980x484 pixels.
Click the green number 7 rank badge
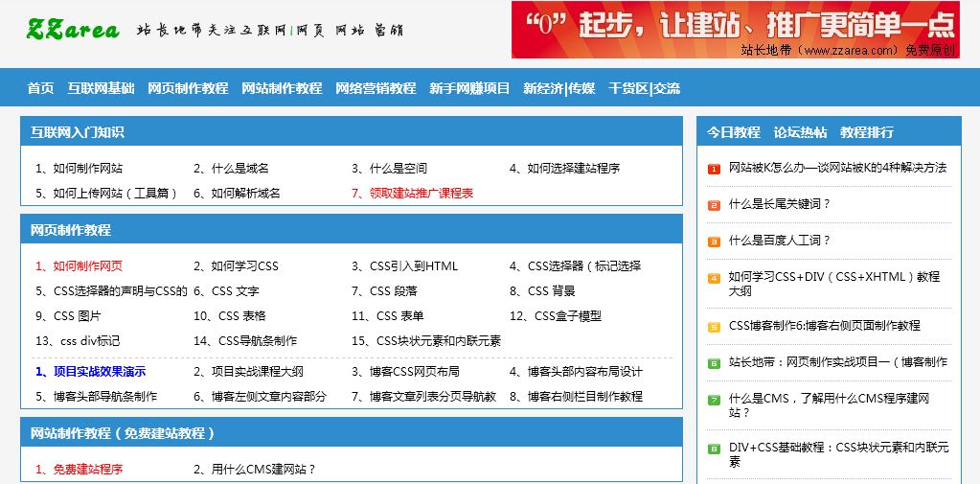(x=714, y=400)
